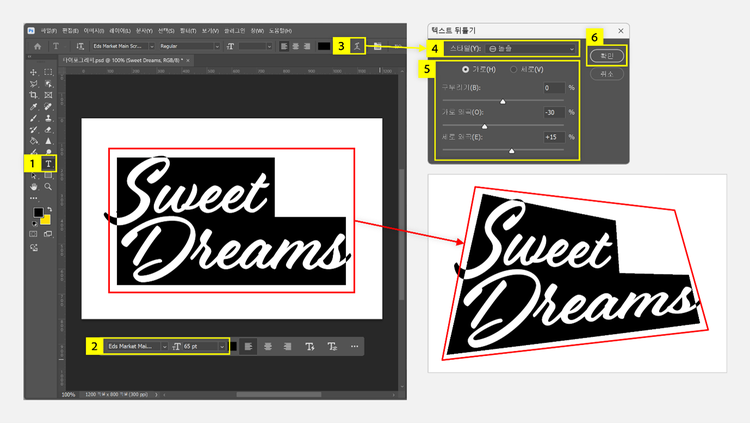Click the taskbar text size options button
Viewport: 750px width, 423px height.
point(309,346)
